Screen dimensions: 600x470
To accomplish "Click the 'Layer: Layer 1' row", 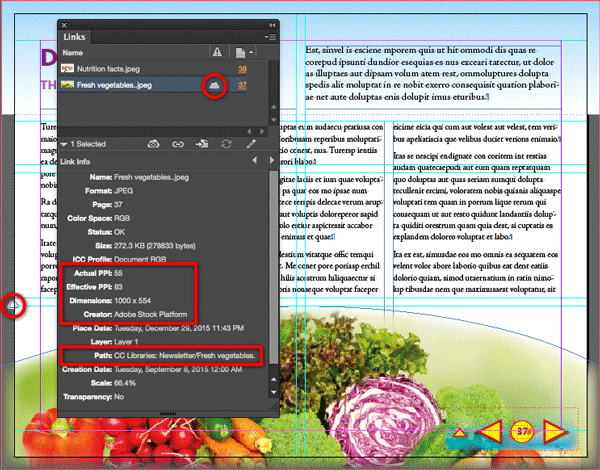I will (114, 342).
